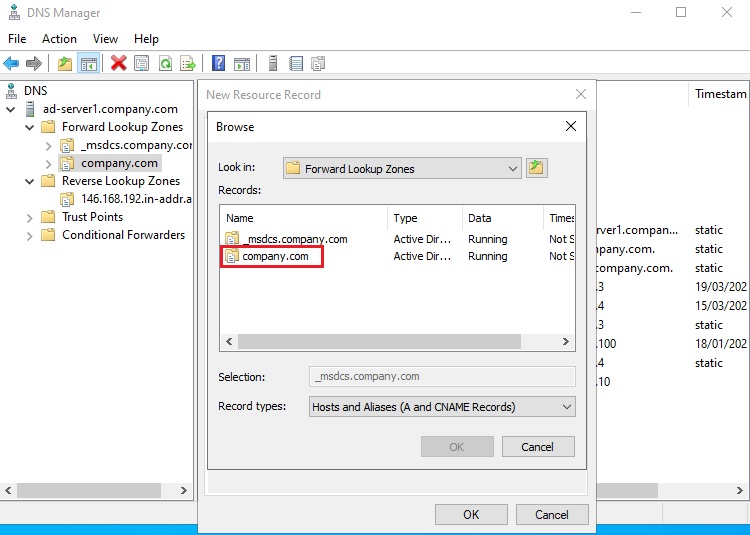This screenshot has height=535, width=750.
Task: Click the Show/Hide Console Tree toolbar icon
Action: (x=89, y=63)
